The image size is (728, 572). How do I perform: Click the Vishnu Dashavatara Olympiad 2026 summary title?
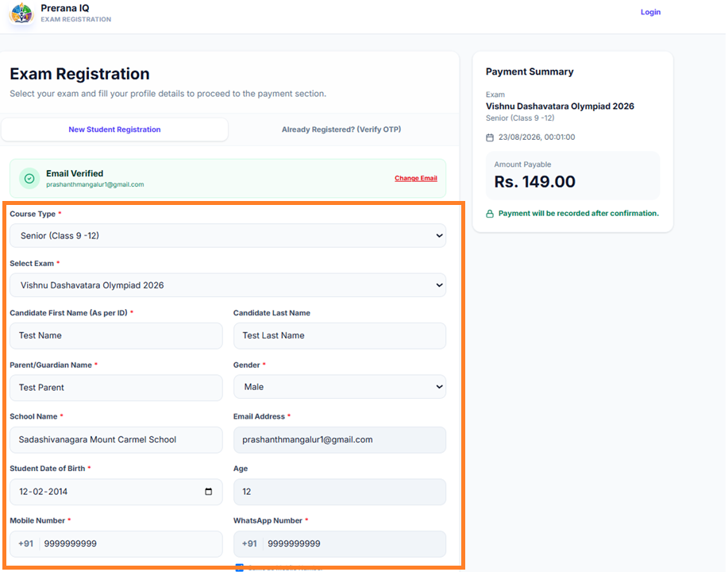(560, 106)
